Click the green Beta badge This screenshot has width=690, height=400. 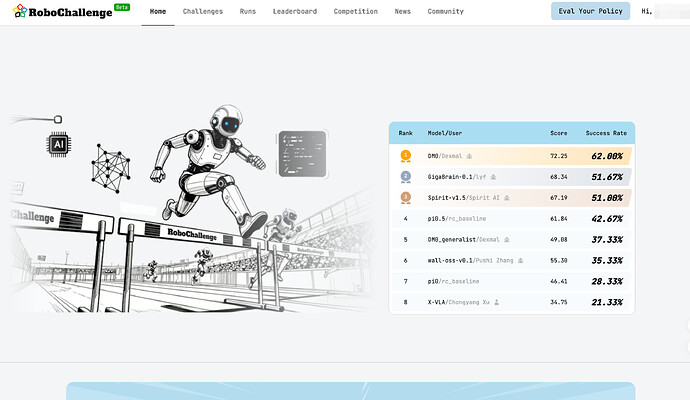[122, 7]
